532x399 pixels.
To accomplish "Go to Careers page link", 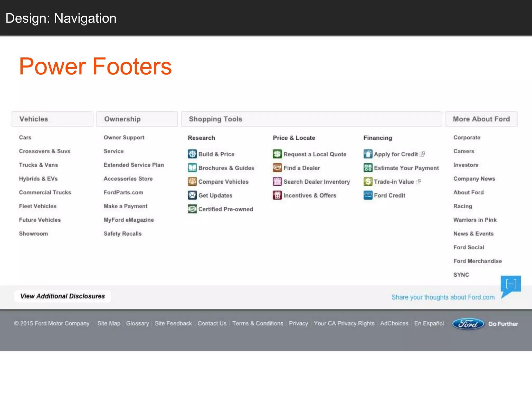I will pyautogui.click(x=464, y=151).
